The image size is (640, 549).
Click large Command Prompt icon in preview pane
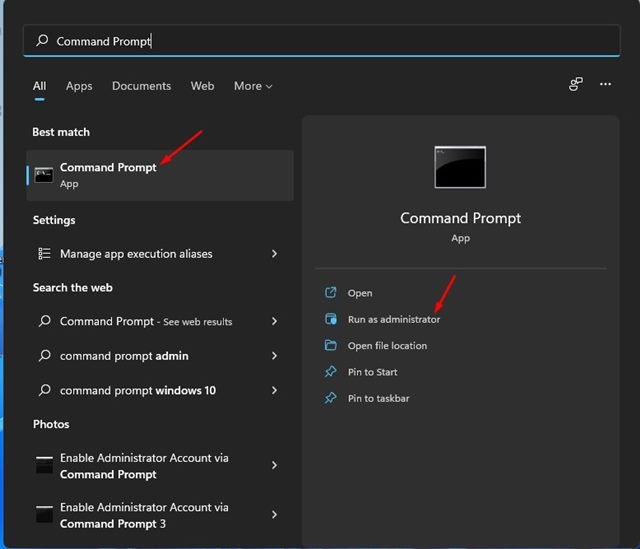[x=460, y=167]
